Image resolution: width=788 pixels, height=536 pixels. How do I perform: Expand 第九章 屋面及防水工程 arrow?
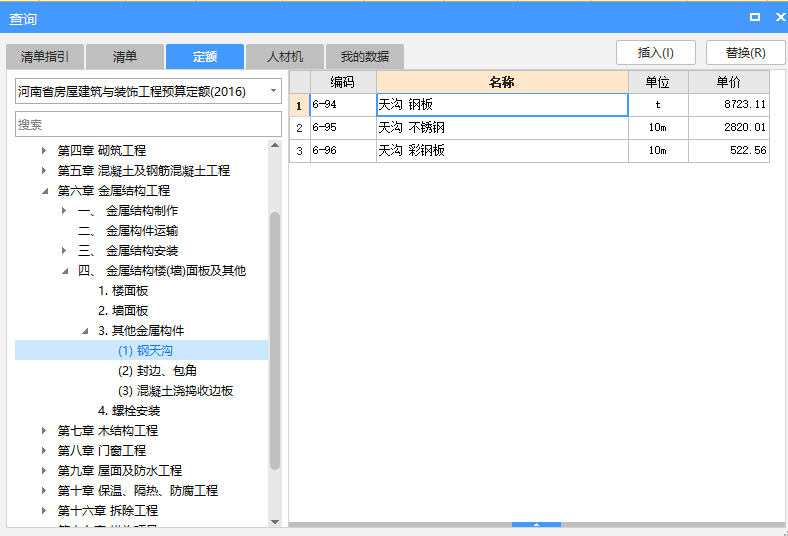coord(44,471)
